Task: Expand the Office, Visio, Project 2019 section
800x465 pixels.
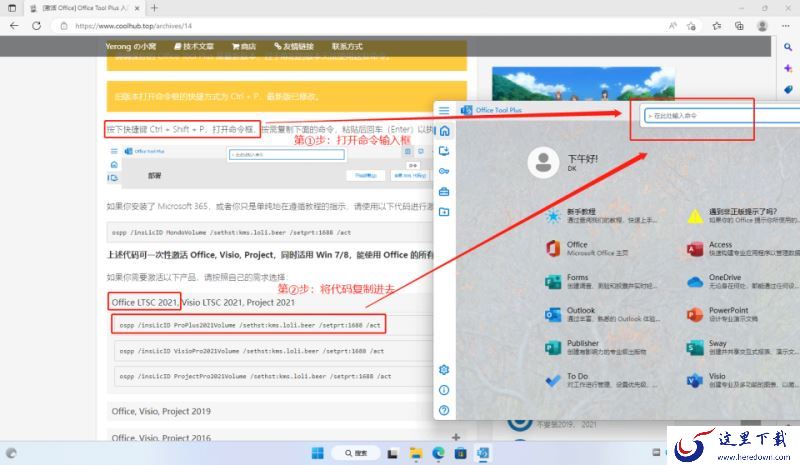Action: tap(270, 411)
